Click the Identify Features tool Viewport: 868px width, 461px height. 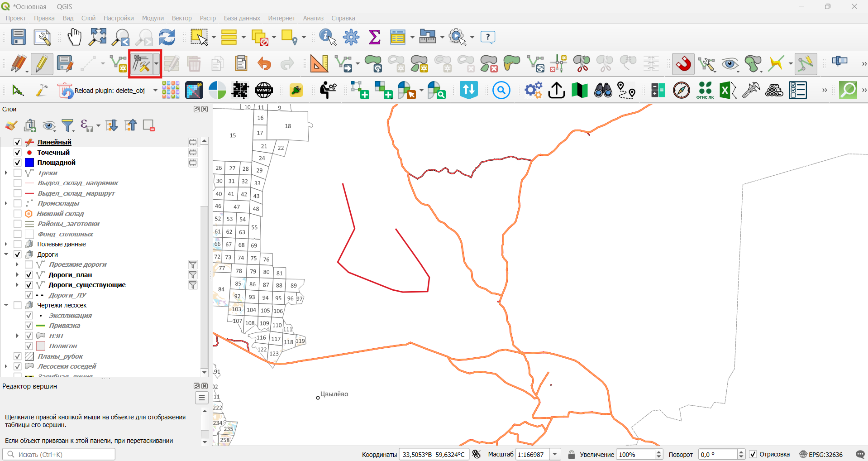pos(328,37)
